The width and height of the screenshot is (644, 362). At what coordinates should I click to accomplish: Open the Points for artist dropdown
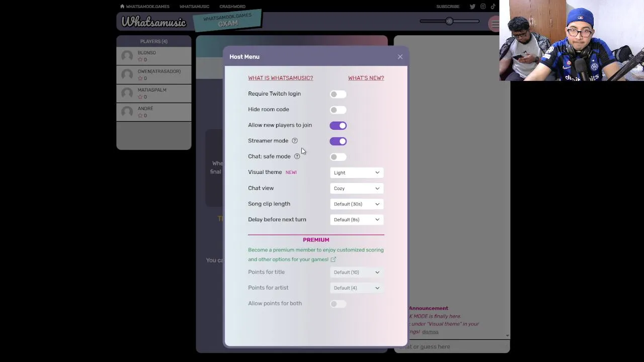coord(357,288)
